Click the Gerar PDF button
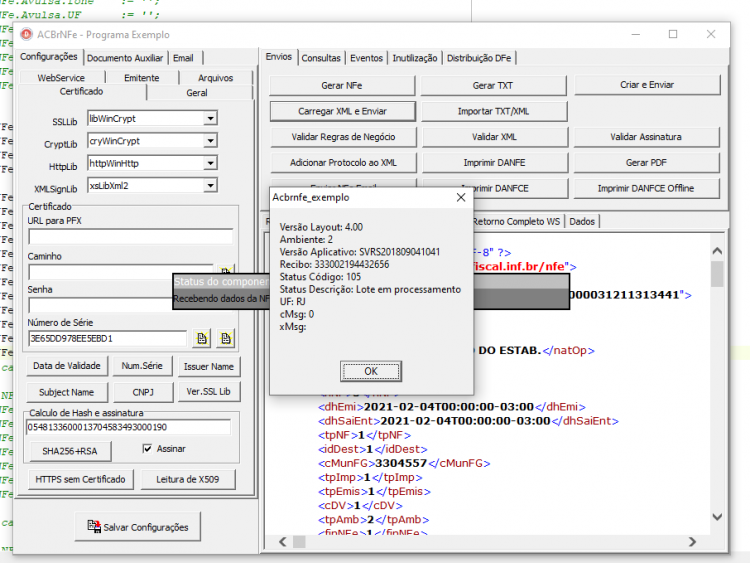 (x=646, y=163)
